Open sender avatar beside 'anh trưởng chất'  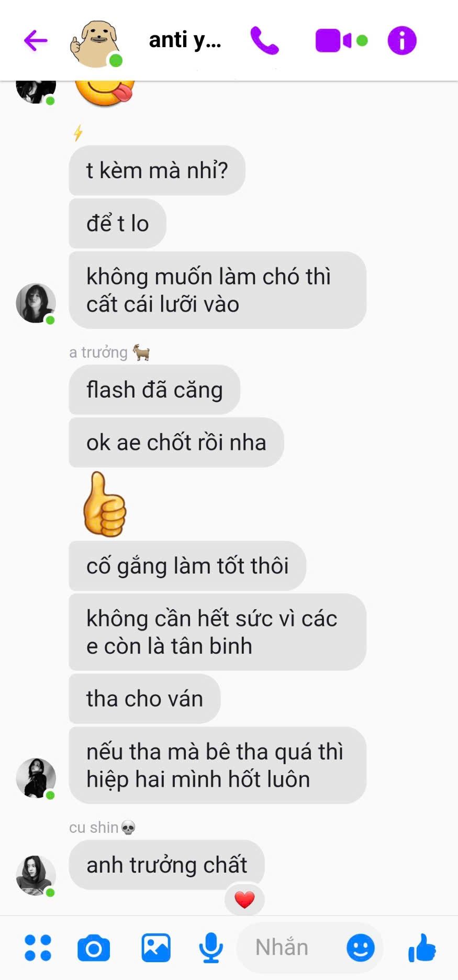(x=36, y=875)
